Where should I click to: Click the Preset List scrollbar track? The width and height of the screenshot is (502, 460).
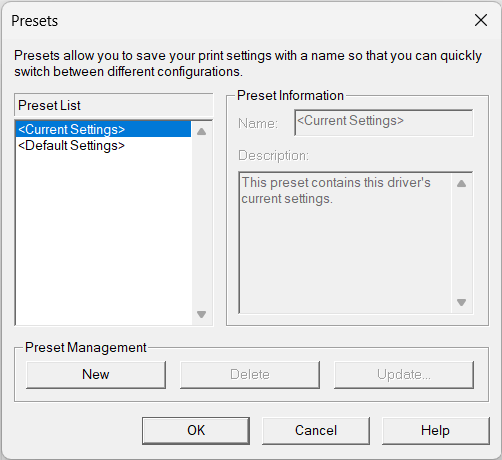(201, 223)
